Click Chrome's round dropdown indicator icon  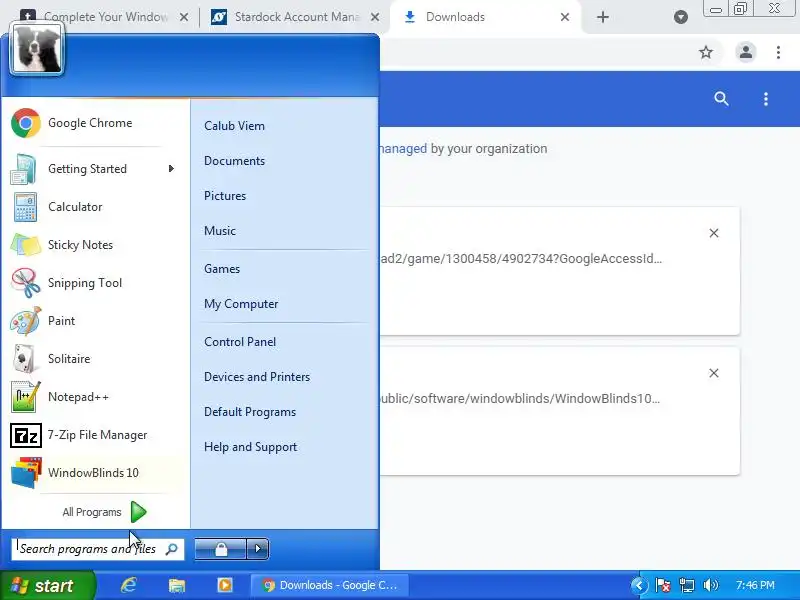pyautogui.click(x=681, y=17)
